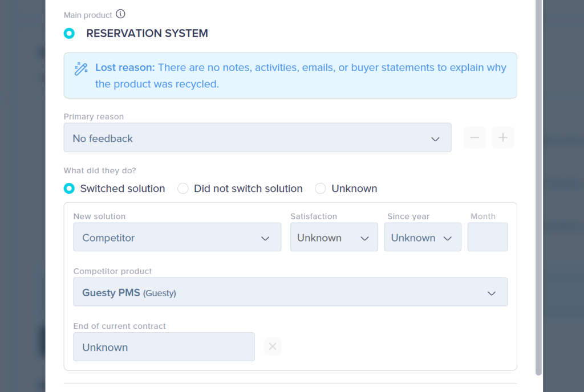Select Did not switch solution radio
Image resolution: width=584 pixels, height=392 pixels.
183,189
